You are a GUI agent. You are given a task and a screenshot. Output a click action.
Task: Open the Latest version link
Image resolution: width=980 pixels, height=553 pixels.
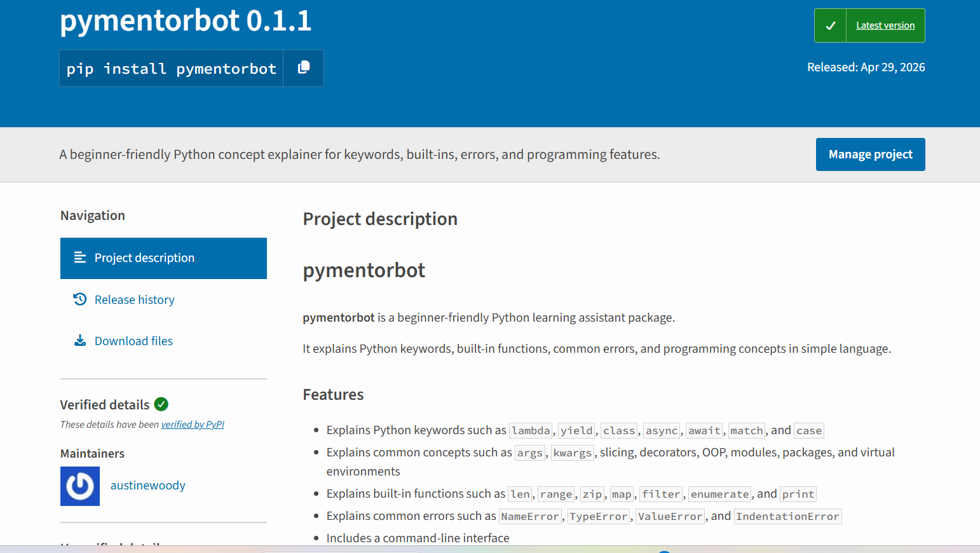tap(885, 25)
